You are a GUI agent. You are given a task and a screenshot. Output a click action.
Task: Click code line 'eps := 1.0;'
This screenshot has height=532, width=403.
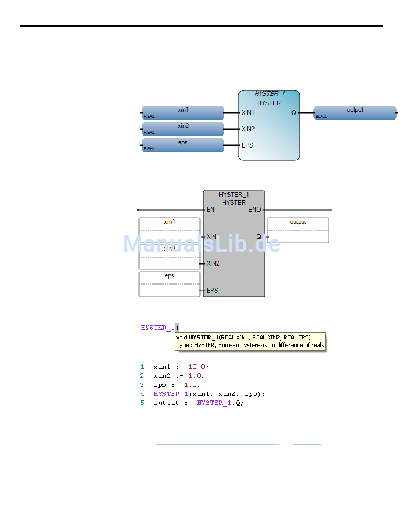pos(176,385)
